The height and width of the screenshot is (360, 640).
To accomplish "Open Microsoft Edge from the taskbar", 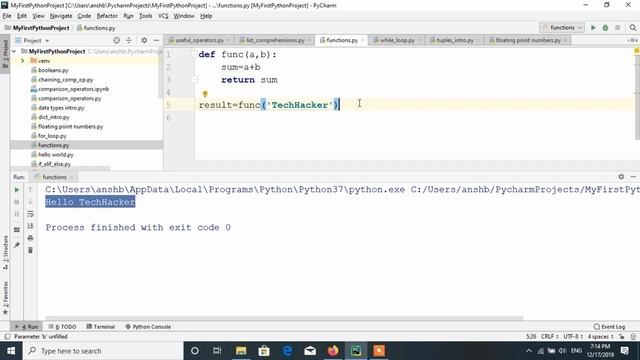I will [287, 351].
